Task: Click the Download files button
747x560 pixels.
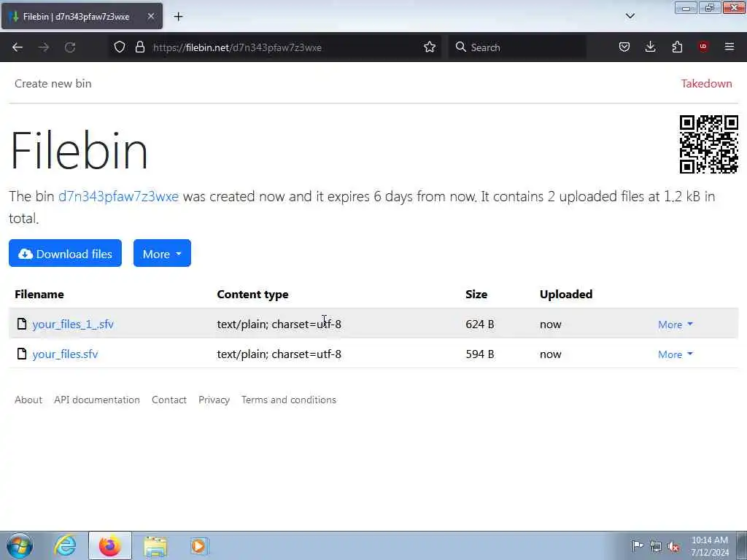Action: [x=65, y=253]
